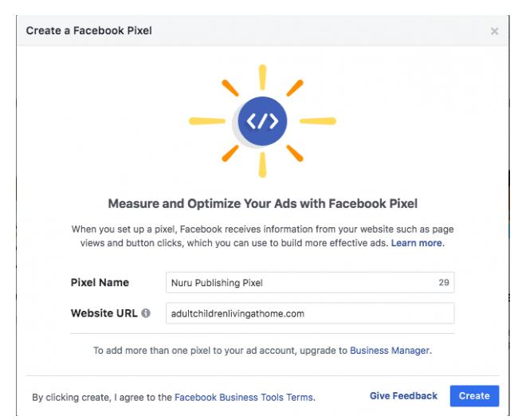Click the dialog title Create a Facebook Pixel

[88, 30]
